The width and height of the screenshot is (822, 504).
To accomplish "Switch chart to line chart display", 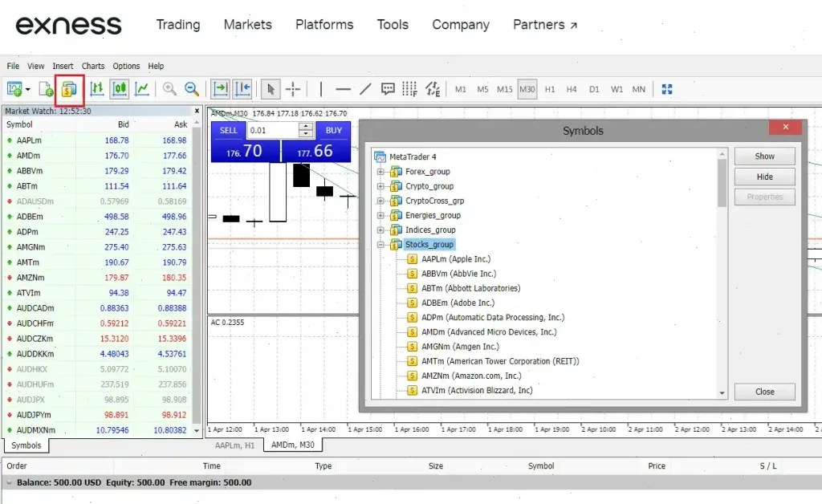I will (140, 89).
